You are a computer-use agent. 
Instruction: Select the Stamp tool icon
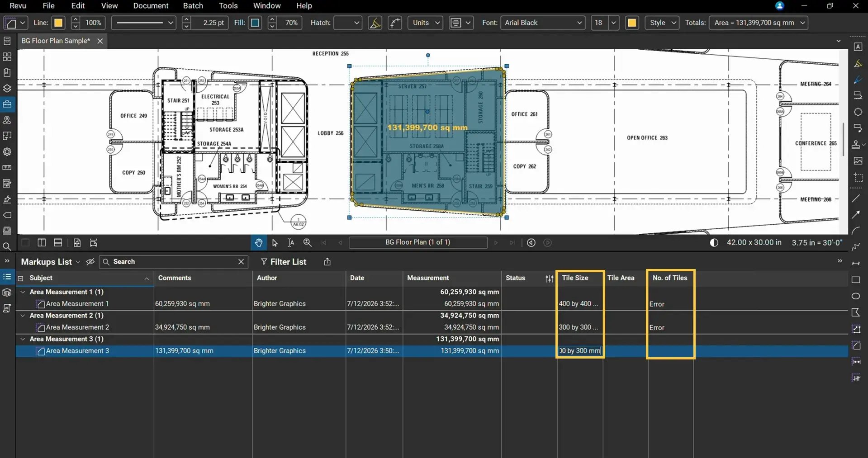[856, 145]
